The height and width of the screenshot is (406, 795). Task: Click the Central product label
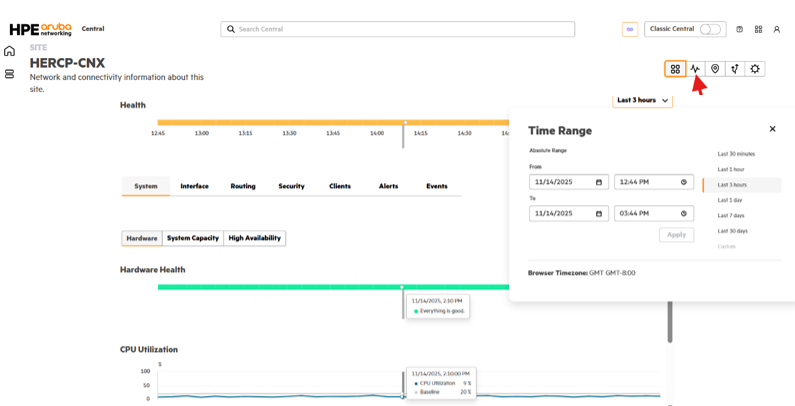pyautogui.click(x=93, y=29)
